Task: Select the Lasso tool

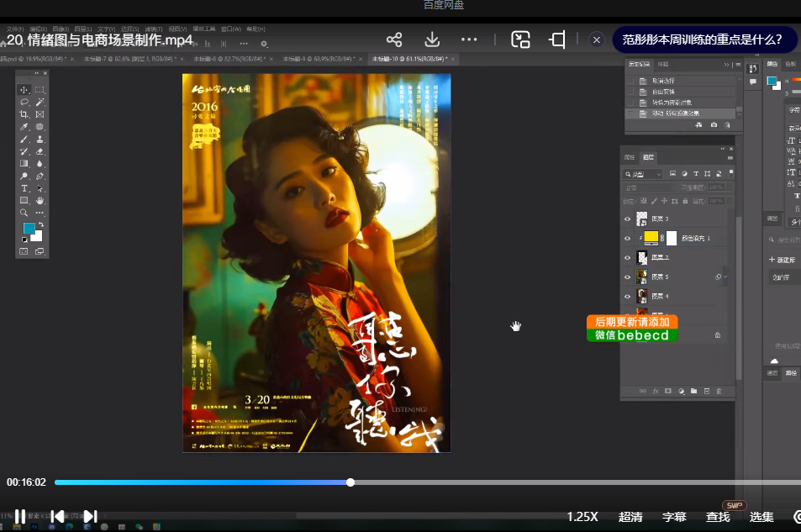Action: (24, 103)
